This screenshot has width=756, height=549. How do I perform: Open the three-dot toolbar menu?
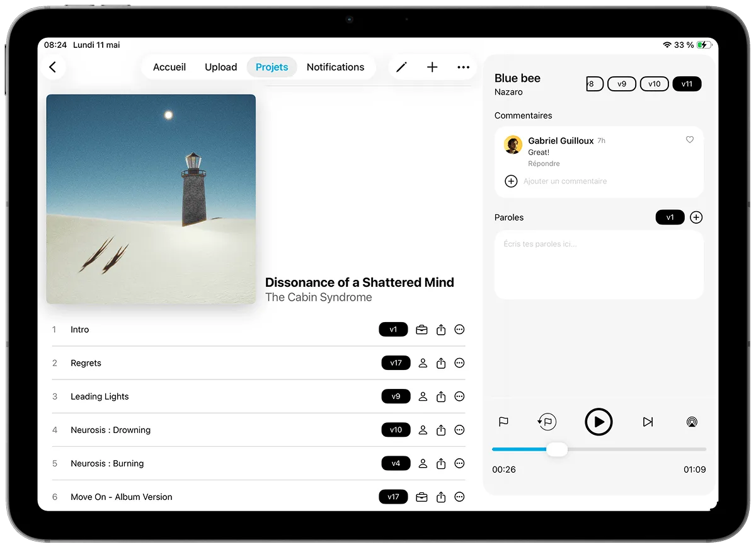(464, 67)
